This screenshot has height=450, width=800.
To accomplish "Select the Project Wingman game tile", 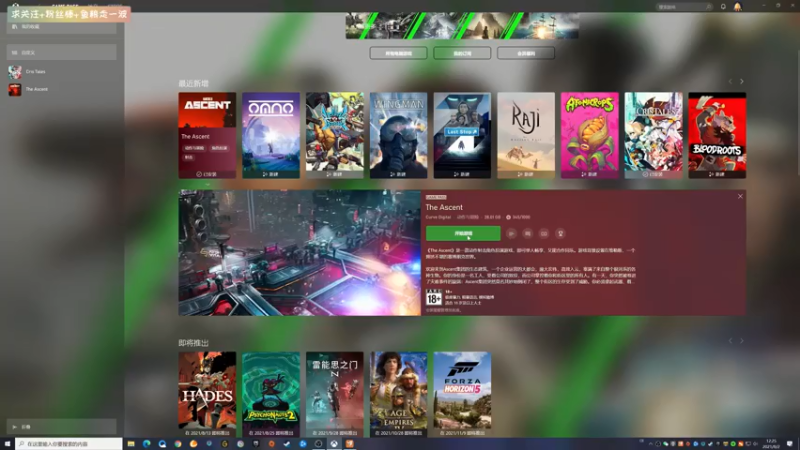I will (x=398, y=135).
